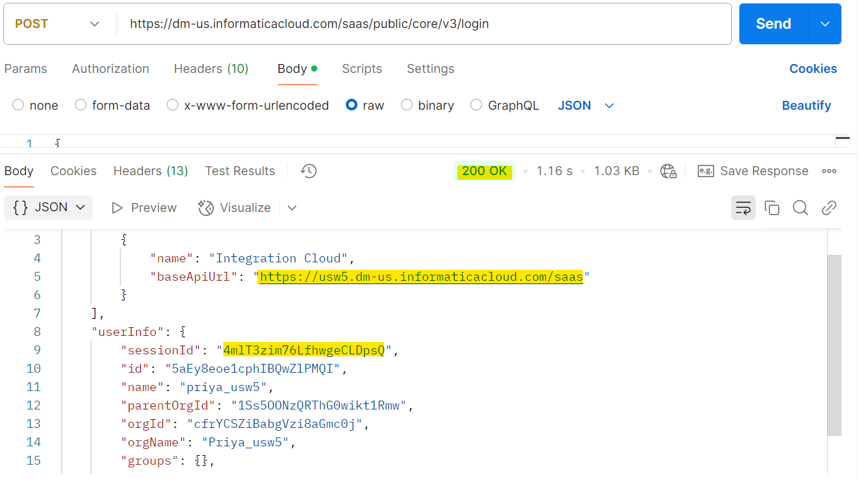Select the binary radio option

[x=406, y=105]
